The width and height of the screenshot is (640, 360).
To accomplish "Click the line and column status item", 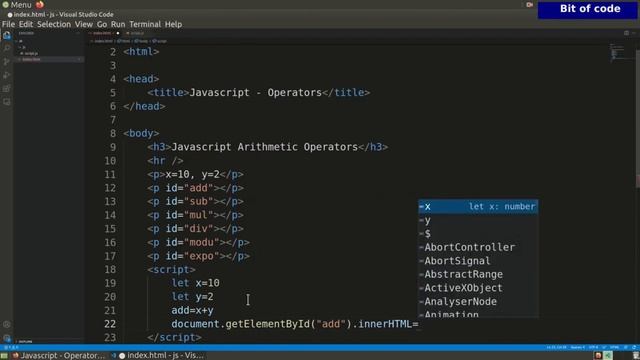I will (x=556, y=347).
